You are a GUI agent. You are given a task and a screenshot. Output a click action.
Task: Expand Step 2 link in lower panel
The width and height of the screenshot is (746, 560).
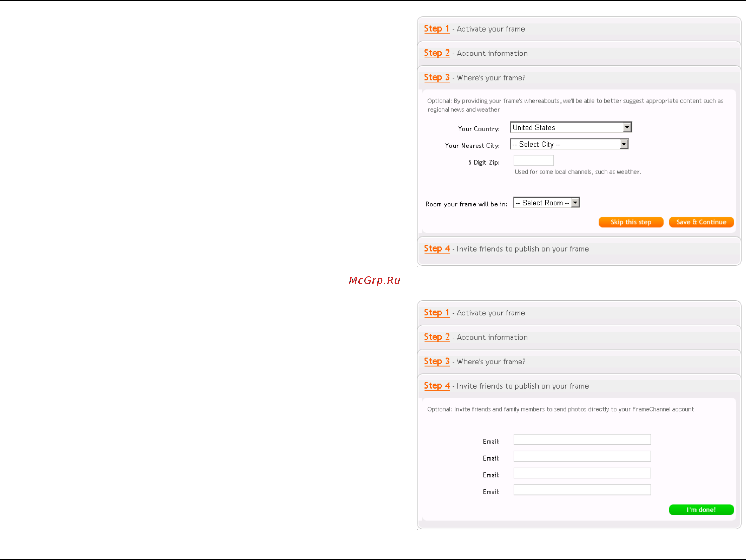[x=436, y=337]
